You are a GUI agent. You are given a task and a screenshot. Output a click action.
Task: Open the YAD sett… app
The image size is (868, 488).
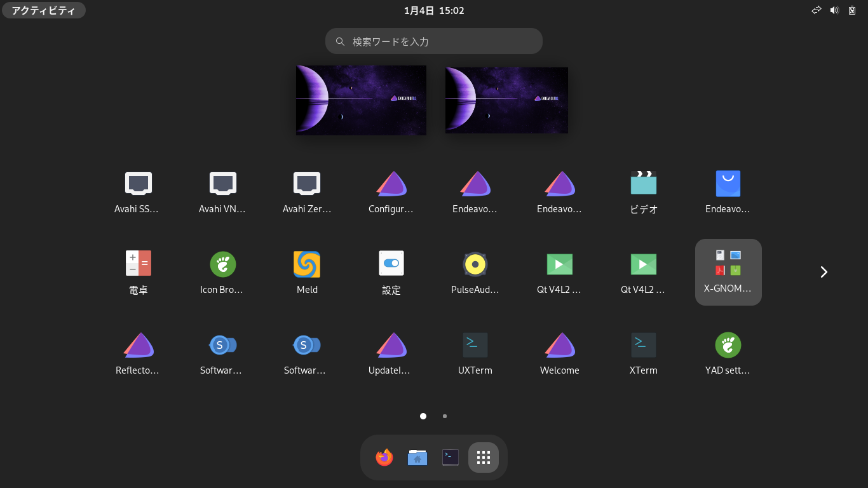coord(728,353)
